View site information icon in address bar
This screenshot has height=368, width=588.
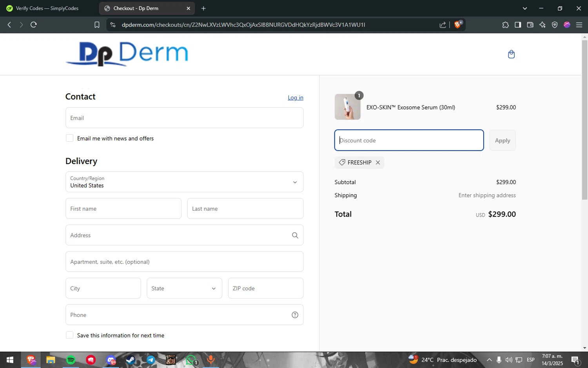pos(113,25)
